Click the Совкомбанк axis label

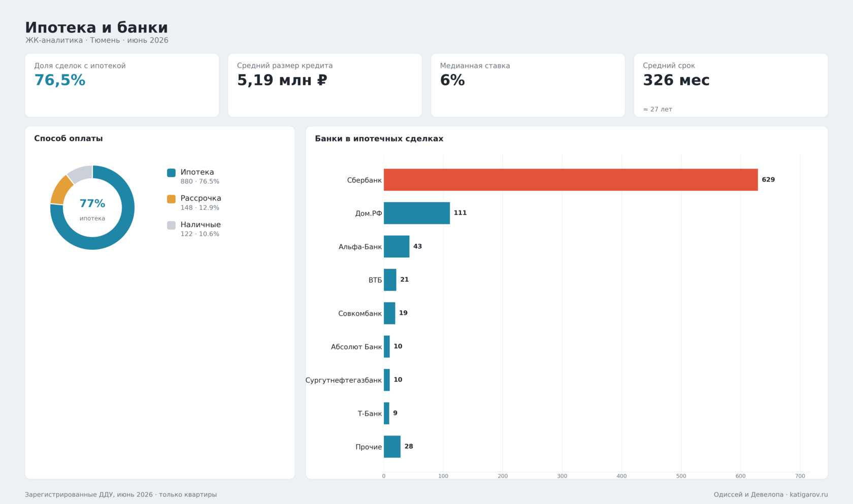click(360, 314)
